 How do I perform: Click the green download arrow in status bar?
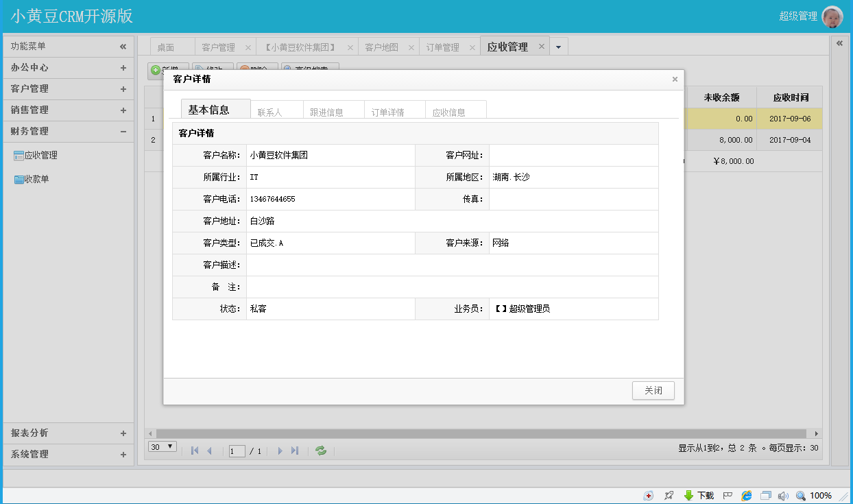(x=689, y=495)
